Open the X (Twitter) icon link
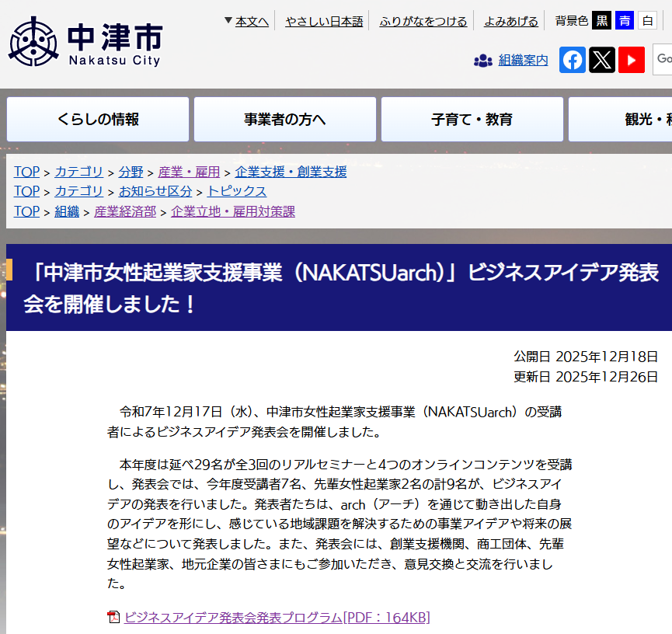Screen dimensions: 672x634 (x=602, y=60)
